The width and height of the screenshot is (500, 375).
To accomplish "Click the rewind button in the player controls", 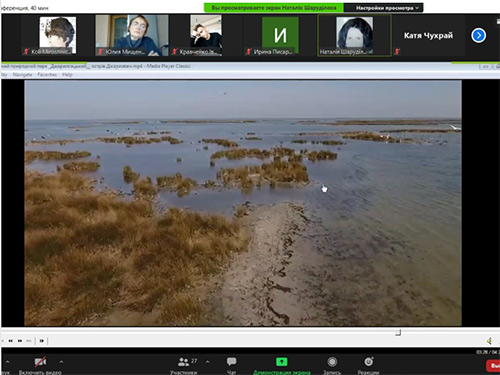I will pos(11,341).
